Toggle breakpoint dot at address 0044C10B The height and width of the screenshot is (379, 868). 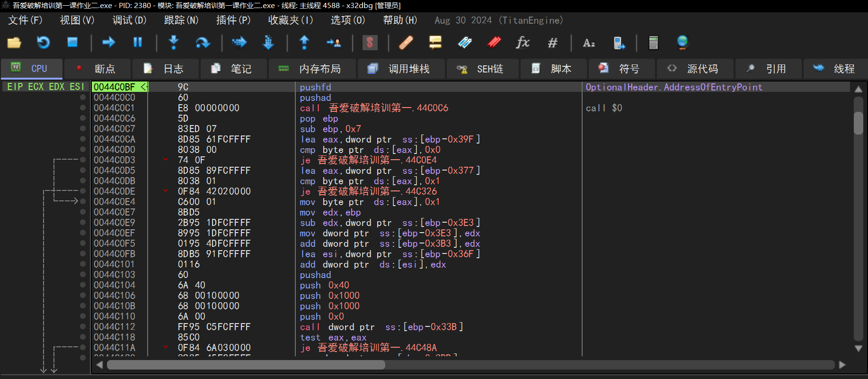[x=83, y=306]
